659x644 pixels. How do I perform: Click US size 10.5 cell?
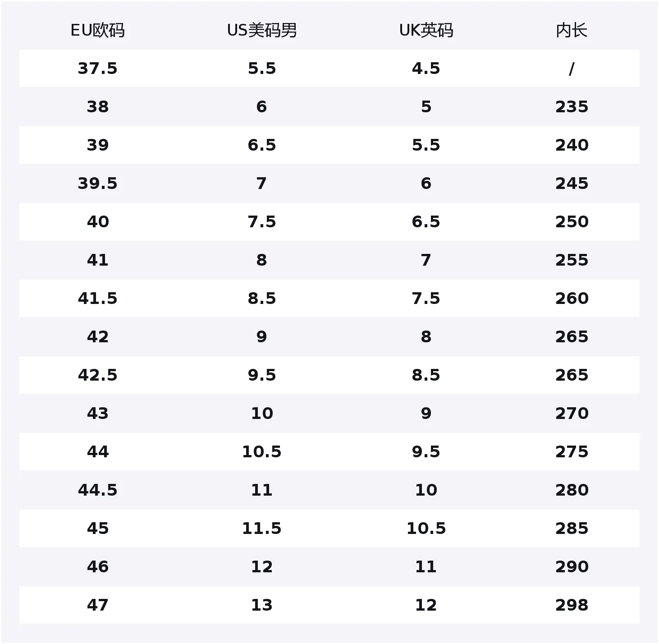click(262, 452)
